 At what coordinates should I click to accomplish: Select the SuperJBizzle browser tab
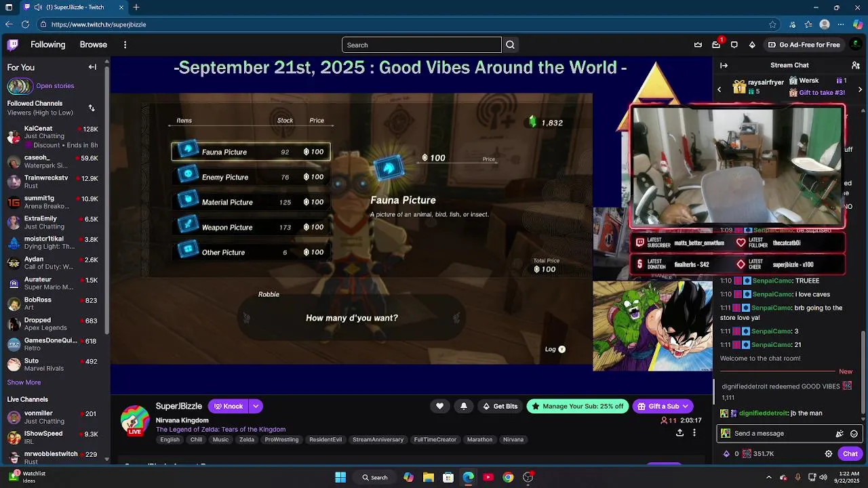tap(75, 7)
